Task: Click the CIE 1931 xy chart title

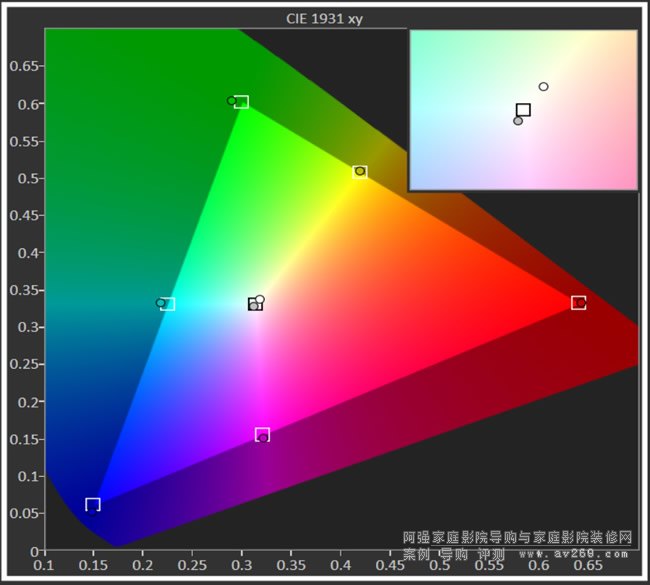Action: click(324, 18)
